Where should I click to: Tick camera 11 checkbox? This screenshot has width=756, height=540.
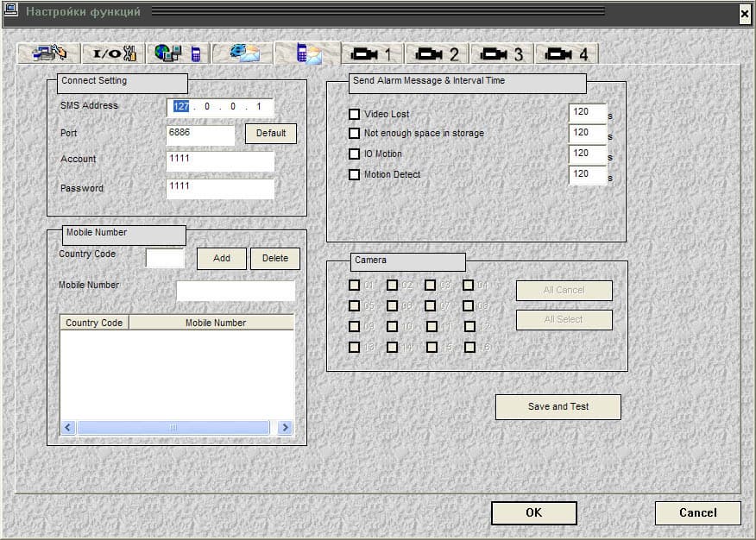[432, 327]
